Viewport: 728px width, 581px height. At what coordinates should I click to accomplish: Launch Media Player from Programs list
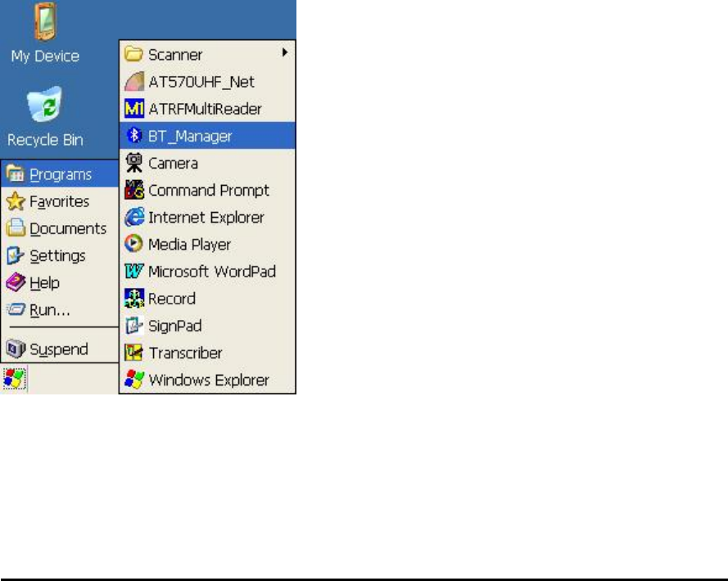coord(207,244)
